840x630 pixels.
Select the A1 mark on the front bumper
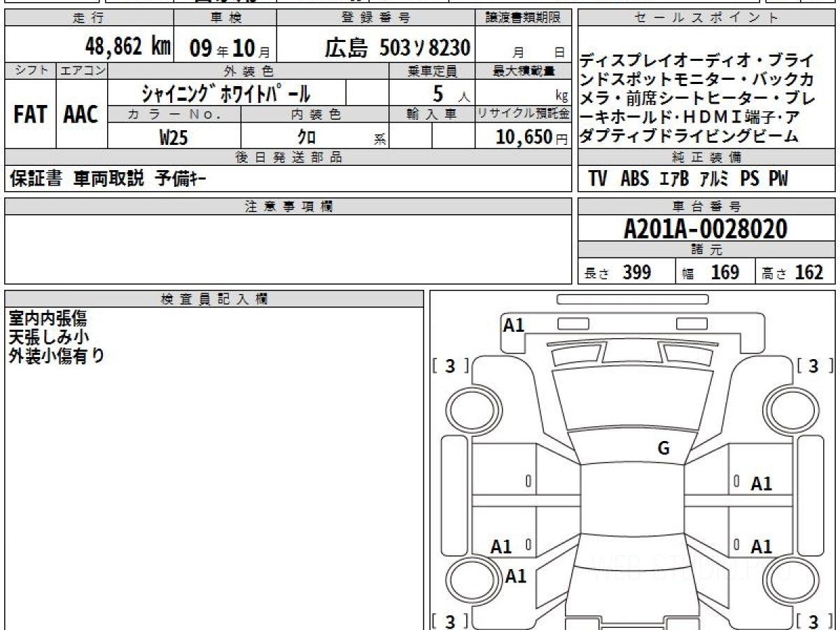[514, 325]
